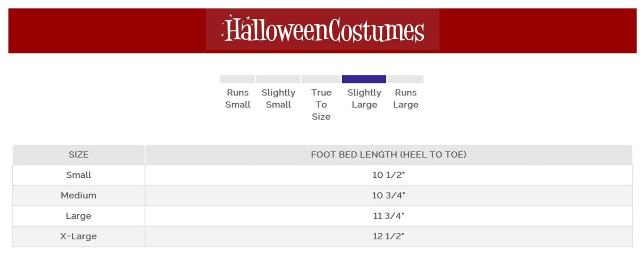The height and width of the screenshot is (259, 644).
Task: Click the "Runs Large" text label
Action: [x=406, y=99]
